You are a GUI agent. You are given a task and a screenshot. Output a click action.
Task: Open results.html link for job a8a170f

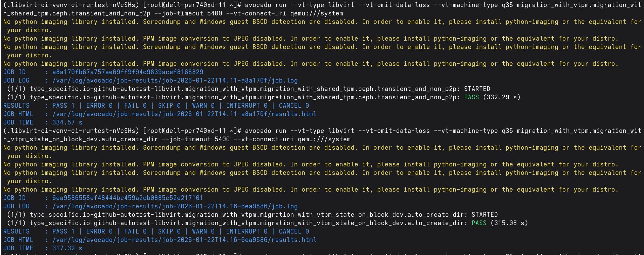point(184,114)
